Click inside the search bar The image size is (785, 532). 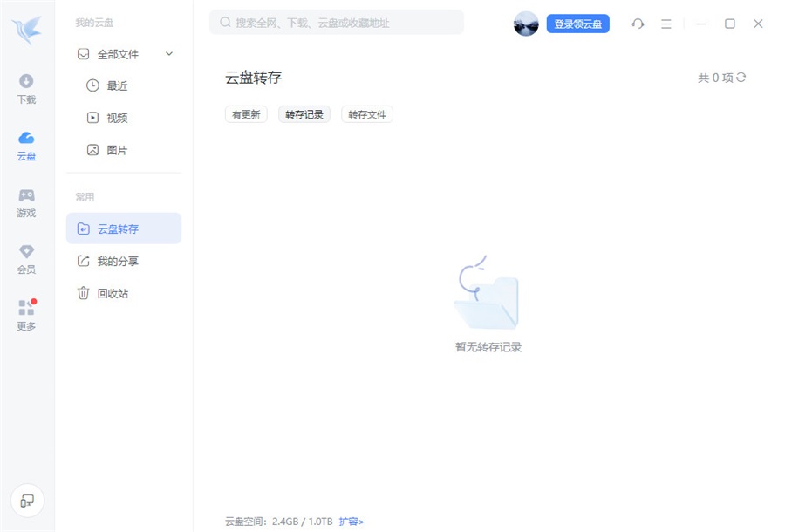(x=336, y=22)
